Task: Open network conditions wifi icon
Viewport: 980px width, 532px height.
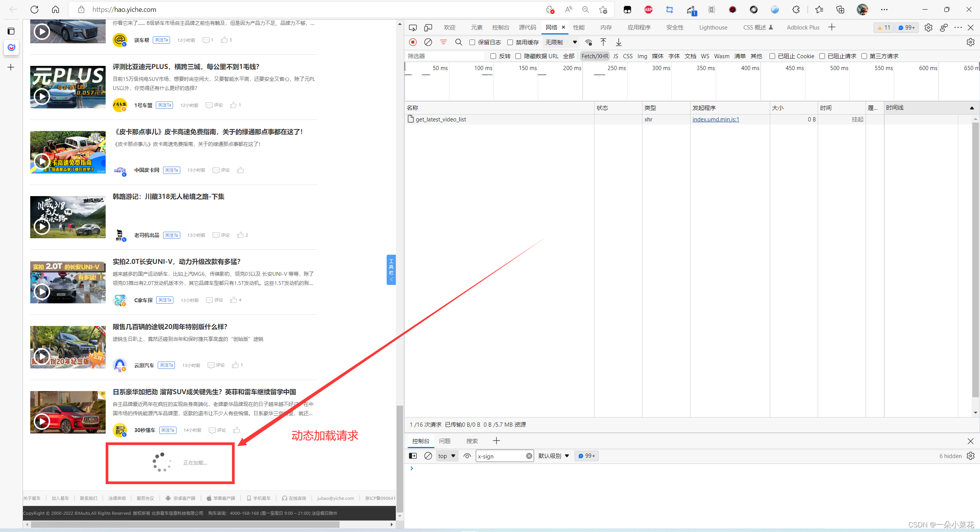Action: (x=588, y=42)
